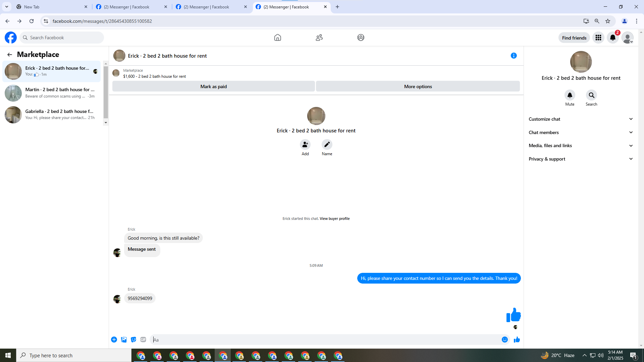This screenshot has width=644, height=362.
Task: Click the Mute bell icon
Action: (x=570, y=95)
